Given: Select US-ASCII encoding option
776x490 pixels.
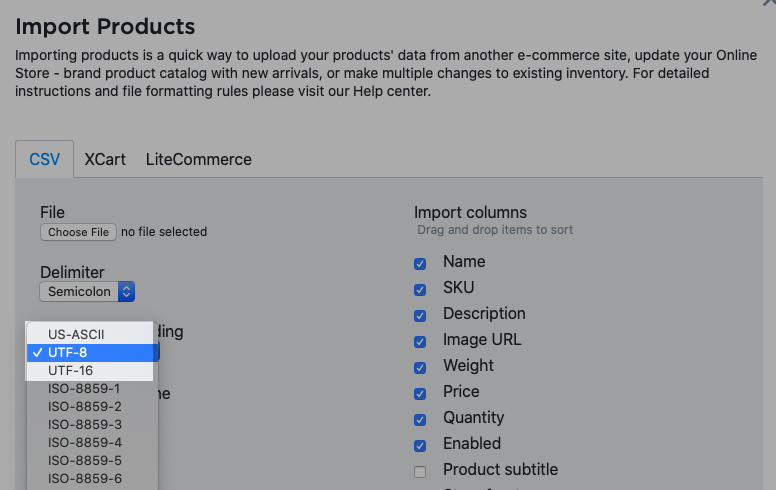Looking at the screenshot, I should click(76, 334).
